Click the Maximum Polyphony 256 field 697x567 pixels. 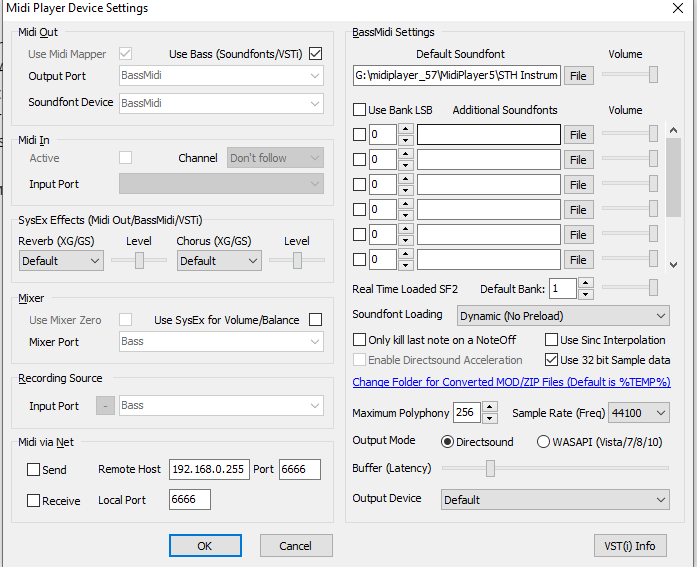tap(466, 412)
